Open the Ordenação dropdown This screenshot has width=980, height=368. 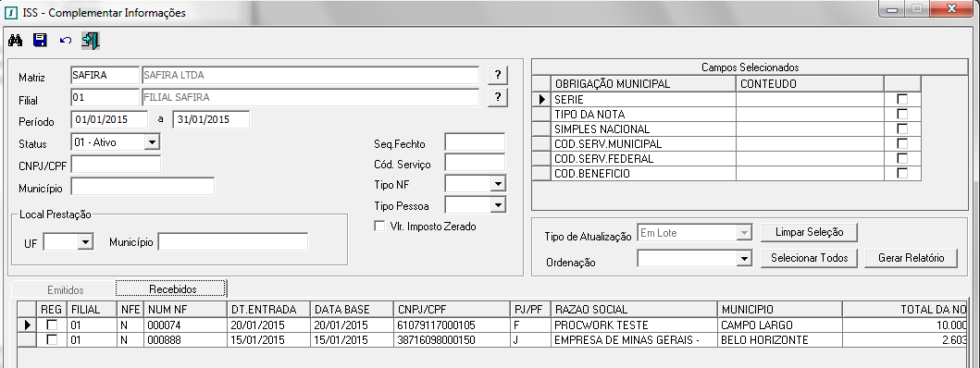click(x=743, y=258)
